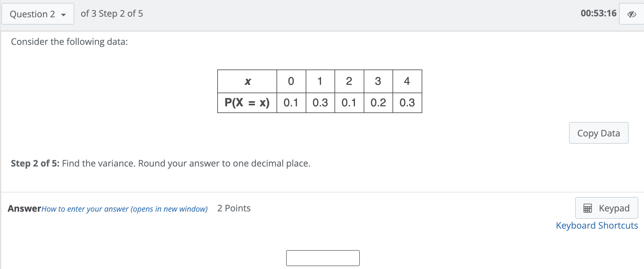
Task: Open the Keypad tool for math symbols
Action: point(607,208)
